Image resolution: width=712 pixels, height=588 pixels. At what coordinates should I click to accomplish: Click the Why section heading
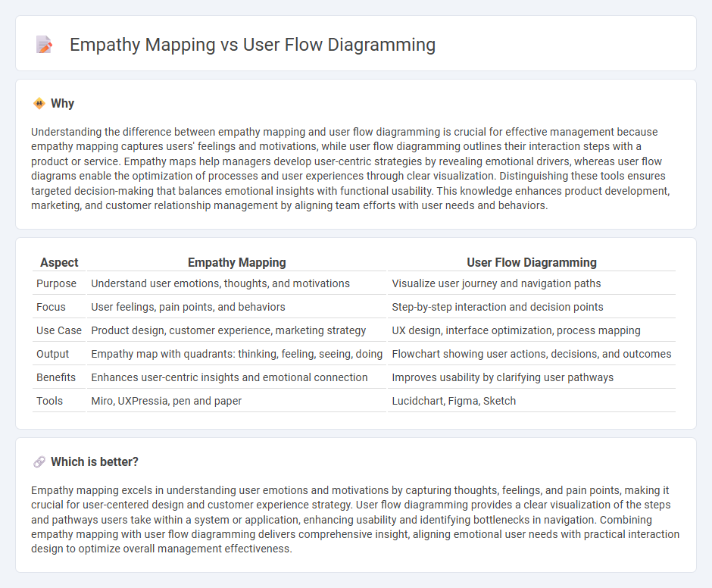click(63, 104)
